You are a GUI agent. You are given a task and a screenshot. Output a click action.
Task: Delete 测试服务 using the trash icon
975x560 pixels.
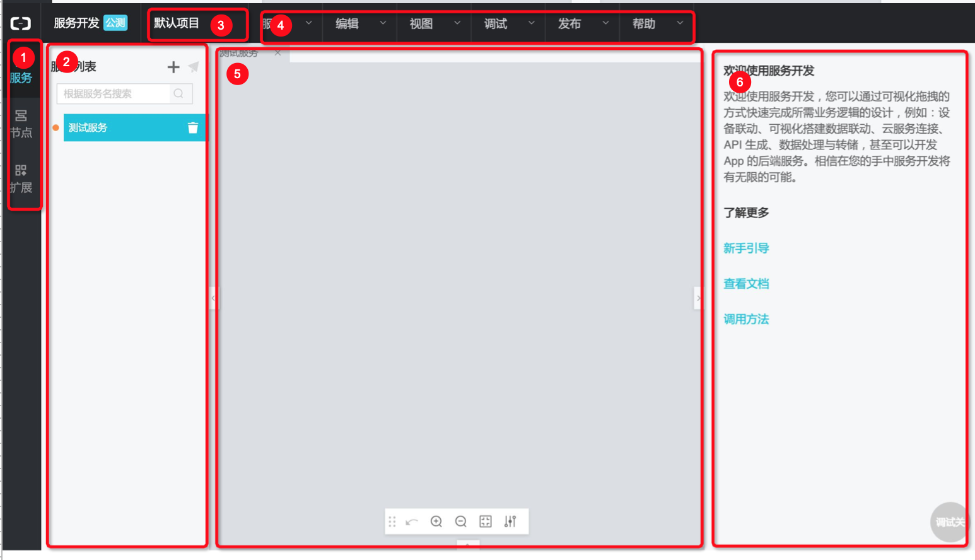pos(193,128)
